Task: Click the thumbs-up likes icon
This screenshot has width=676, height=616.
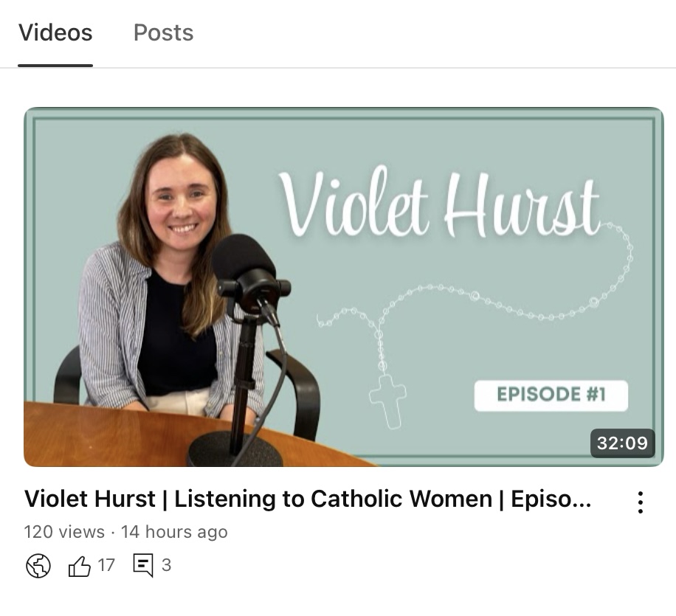Action: tap(80, 566)
